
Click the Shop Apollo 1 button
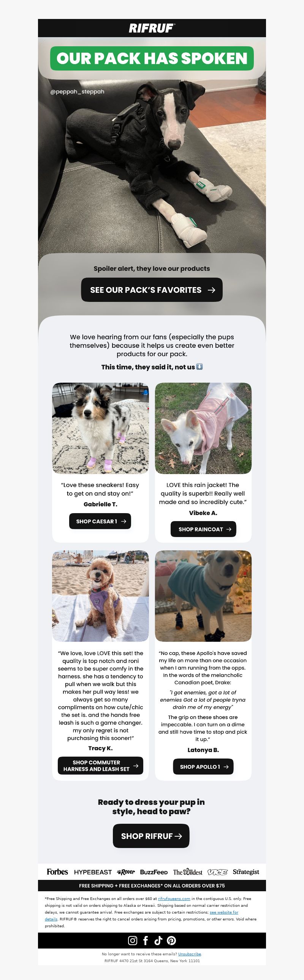click(x=203, y=766)
